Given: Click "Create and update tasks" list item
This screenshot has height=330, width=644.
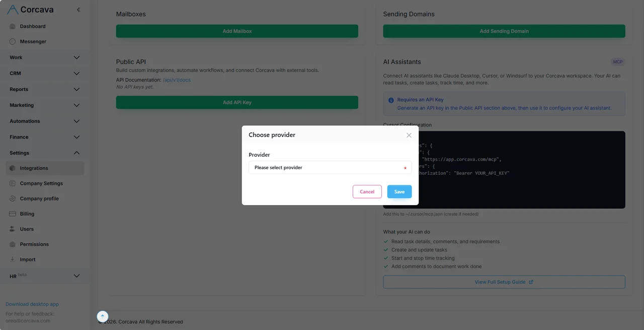Looking at the screenshot, I should click(419, 250).
